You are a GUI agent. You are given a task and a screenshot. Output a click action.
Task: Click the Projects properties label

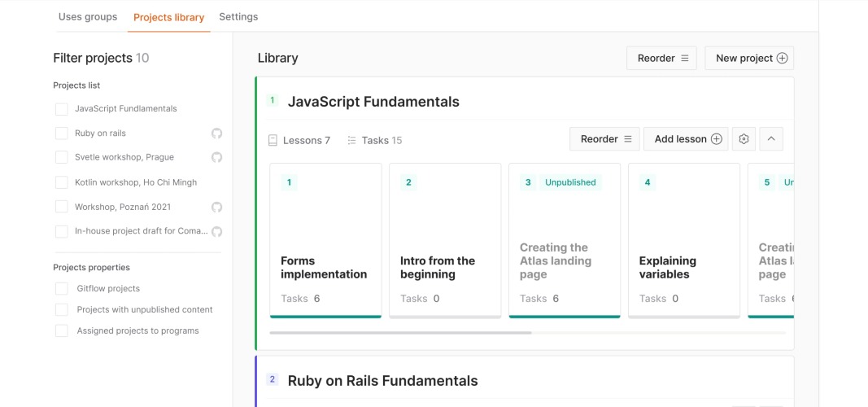pos(91,268)
